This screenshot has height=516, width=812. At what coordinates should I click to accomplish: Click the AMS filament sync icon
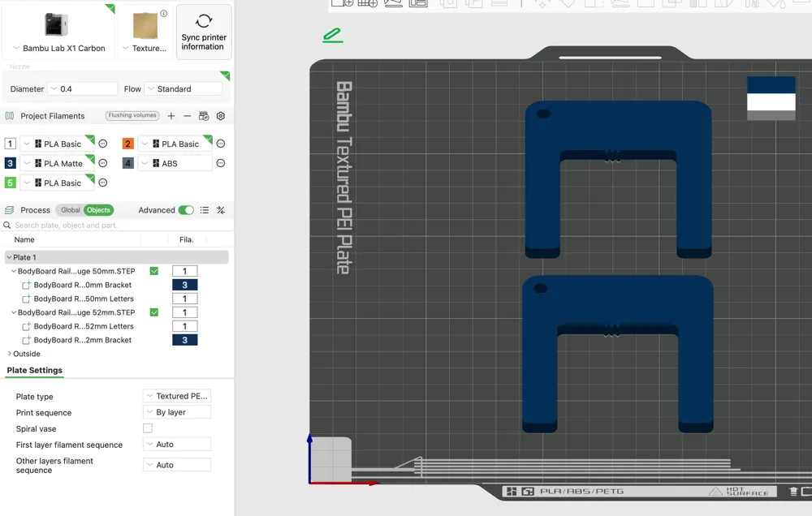click(204, 116)
